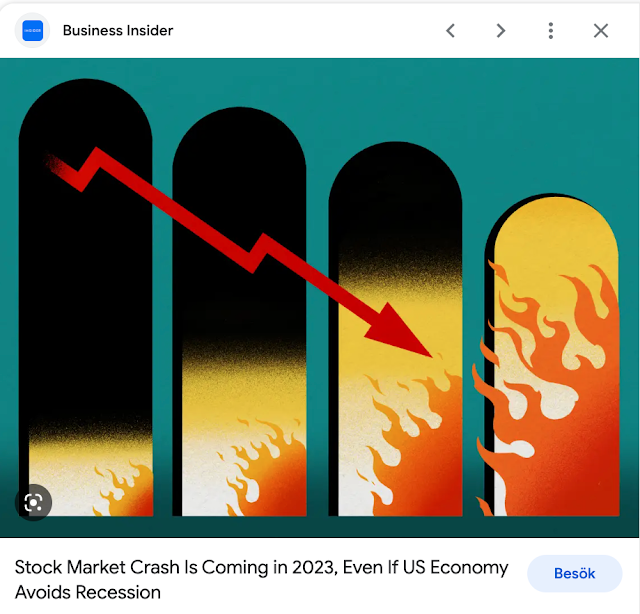This screenshot has height=614, width=640.
Task: Click the shortest fully flaming bar
Action: (x=552, y=354)
